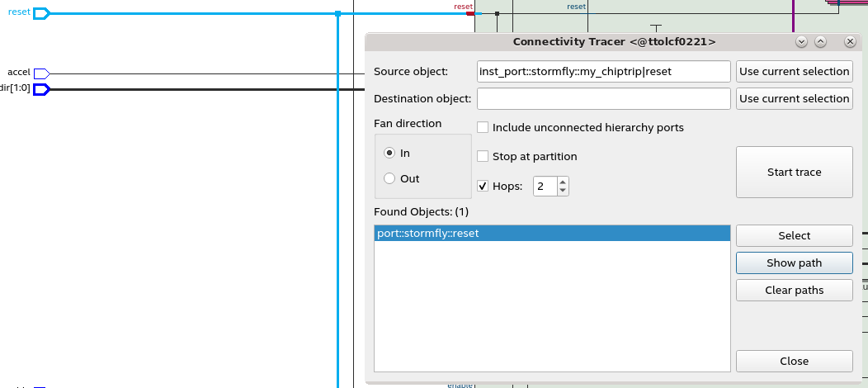
Task: Toggle the Stop at partition checkbox
Action: [483, 156]
